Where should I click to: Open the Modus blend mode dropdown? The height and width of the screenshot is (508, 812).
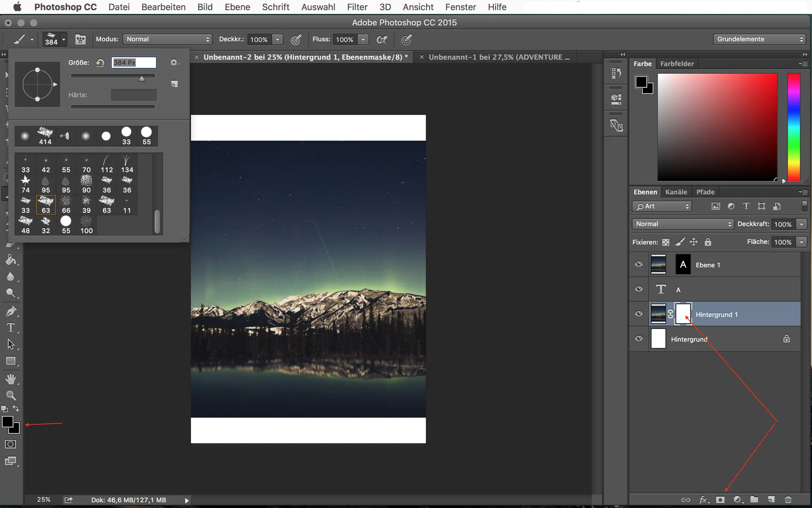click(167, 39)
